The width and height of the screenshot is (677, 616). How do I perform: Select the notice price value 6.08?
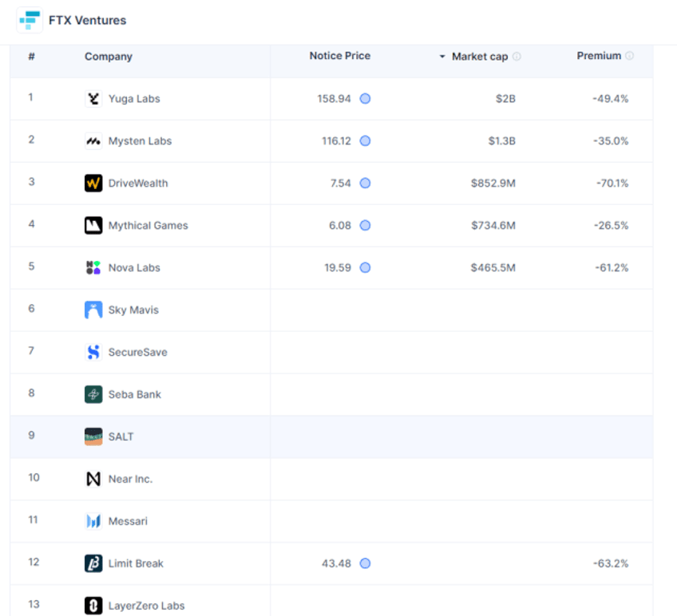pos(340,225)
